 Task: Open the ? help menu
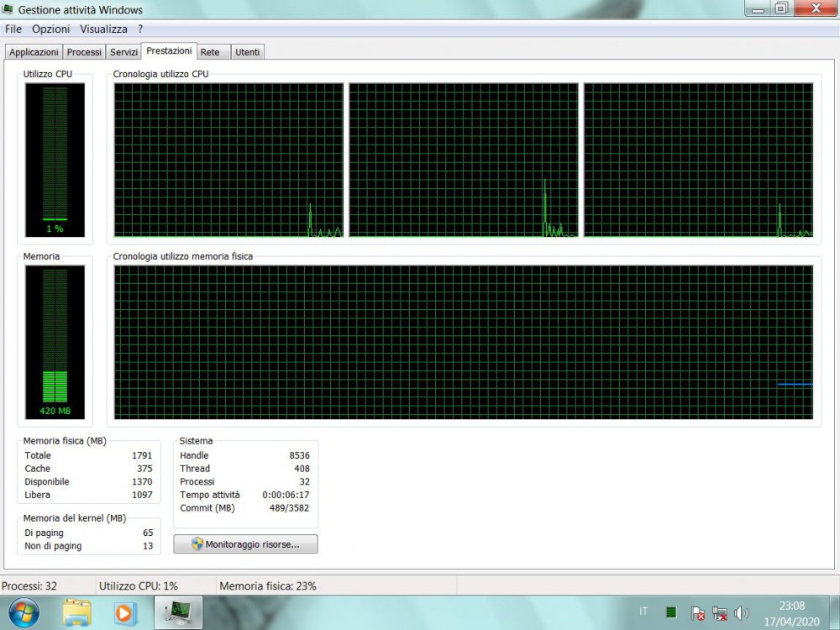(140, 29)
